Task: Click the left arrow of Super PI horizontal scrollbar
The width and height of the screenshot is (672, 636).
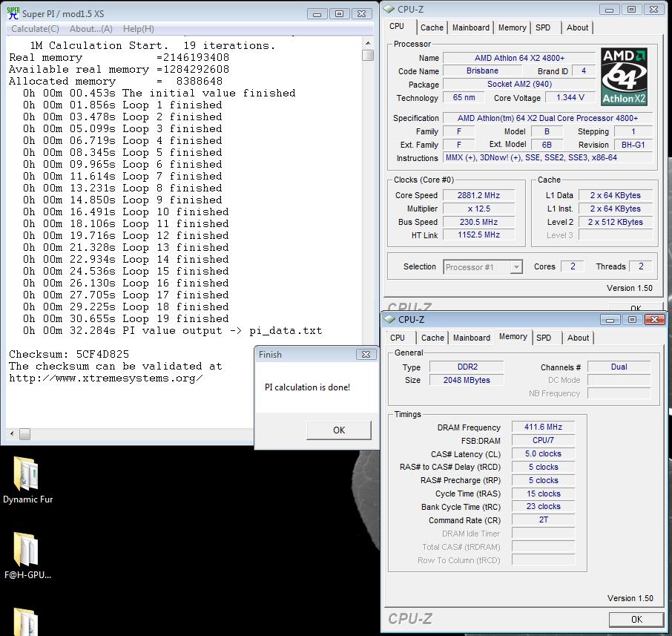Action: [12, 434]
